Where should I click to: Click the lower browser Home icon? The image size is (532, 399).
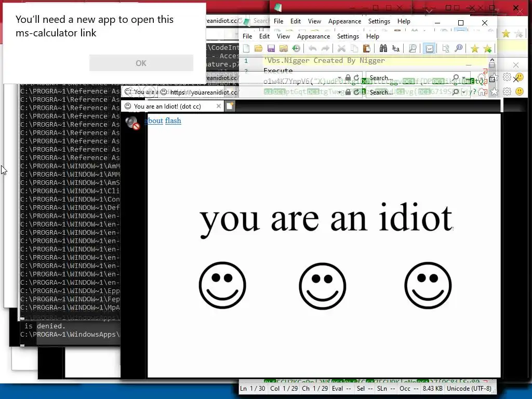482,92
